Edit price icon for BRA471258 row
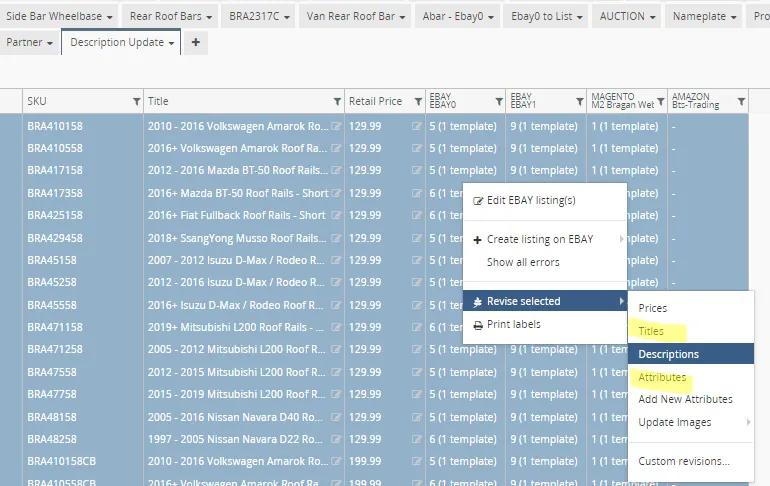This screenshot has width=770, height=486. [416, 350]
